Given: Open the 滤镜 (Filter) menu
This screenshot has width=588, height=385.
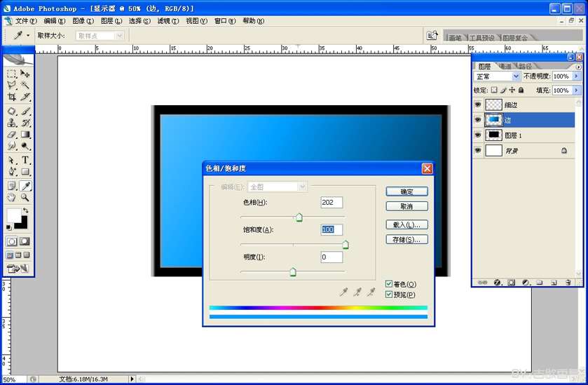Looking at the screenshot, I should tap(168, 20).
